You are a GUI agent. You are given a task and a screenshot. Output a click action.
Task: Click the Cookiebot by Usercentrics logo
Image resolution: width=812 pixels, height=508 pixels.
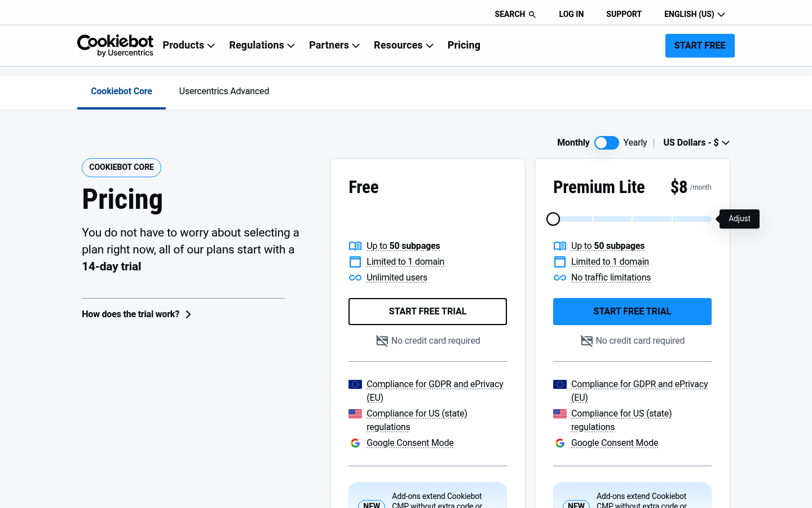tap(115, 45)
